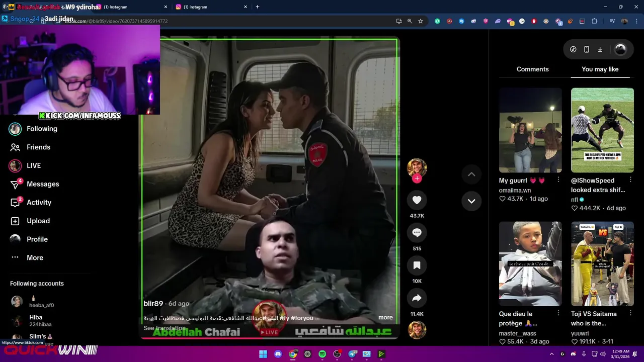
Task: Click the URL address bar
Action: coord(226,21)
